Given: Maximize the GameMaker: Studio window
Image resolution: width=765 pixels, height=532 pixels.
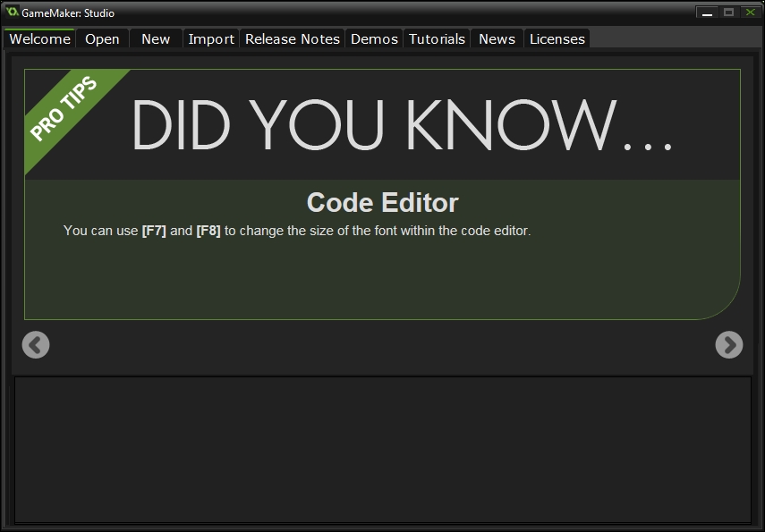Looking at the screenshot, I should [x=728, y=13].
